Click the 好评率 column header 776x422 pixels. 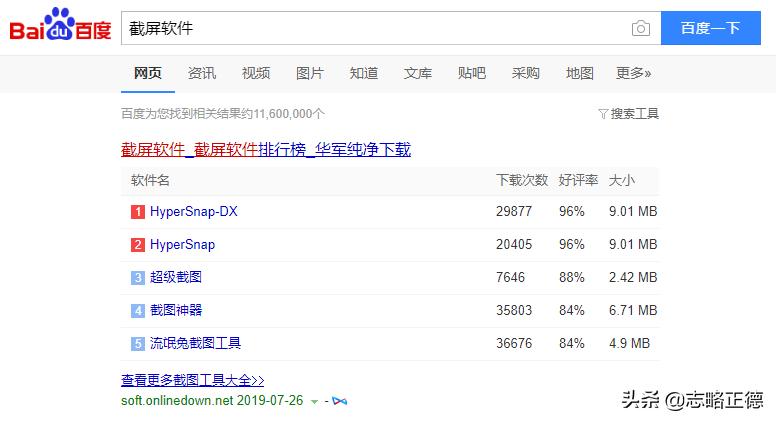[x=578, y=180]
